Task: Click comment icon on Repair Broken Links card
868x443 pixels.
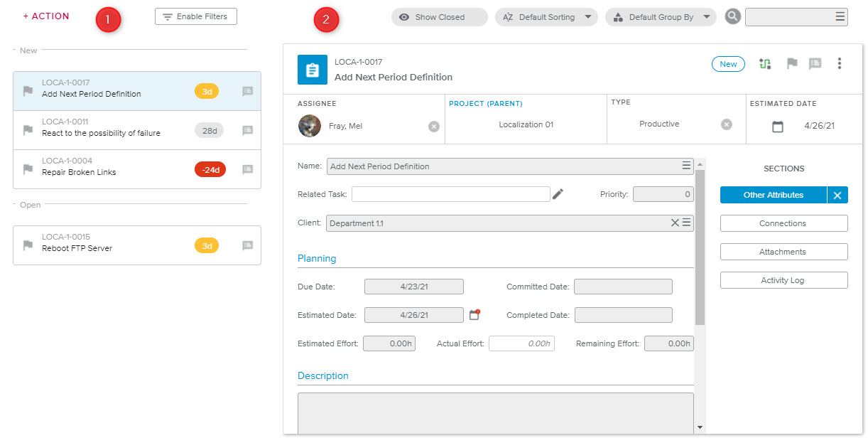Action: coord(247,169)
